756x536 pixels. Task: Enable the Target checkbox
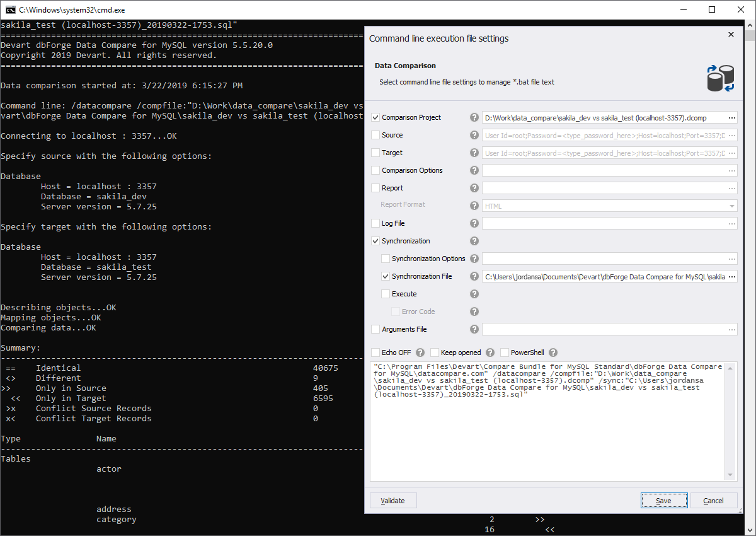coord(376,153)
